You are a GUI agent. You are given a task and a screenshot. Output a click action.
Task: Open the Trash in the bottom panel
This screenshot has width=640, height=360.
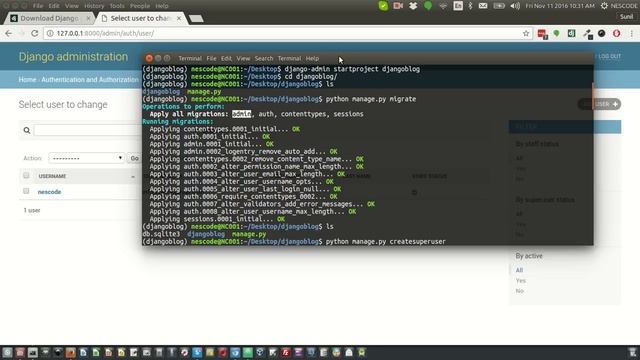tap(632, 352)
